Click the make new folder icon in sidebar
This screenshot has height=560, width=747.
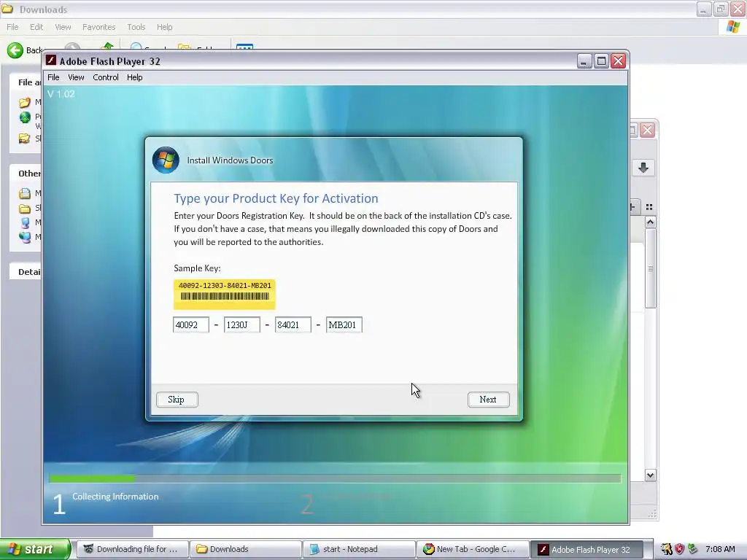point(25,102)
